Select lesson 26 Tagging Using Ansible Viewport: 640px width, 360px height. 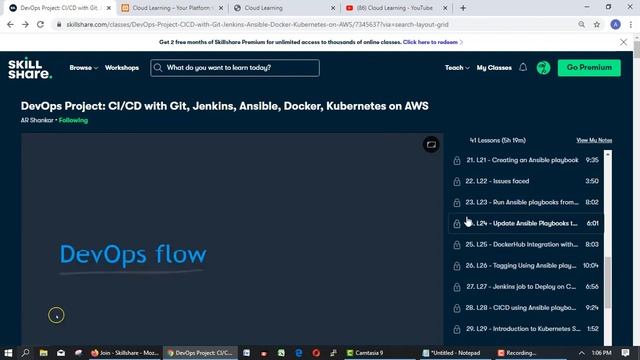click(x=526, y=266)
